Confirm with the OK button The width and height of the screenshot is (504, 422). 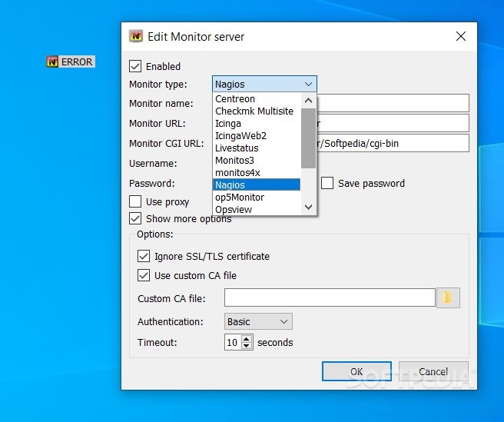click(x=356, y=371)
